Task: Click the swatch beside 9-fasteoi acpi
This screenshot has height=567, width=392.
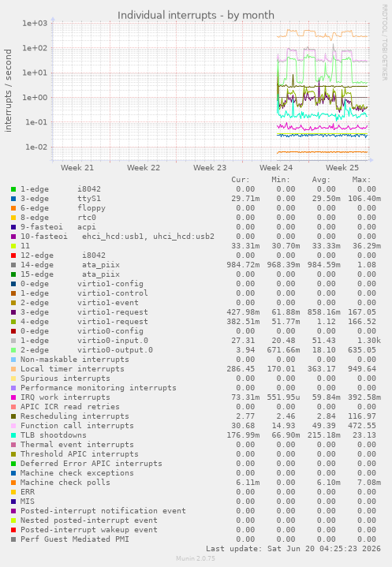Action: coord(13,227)
